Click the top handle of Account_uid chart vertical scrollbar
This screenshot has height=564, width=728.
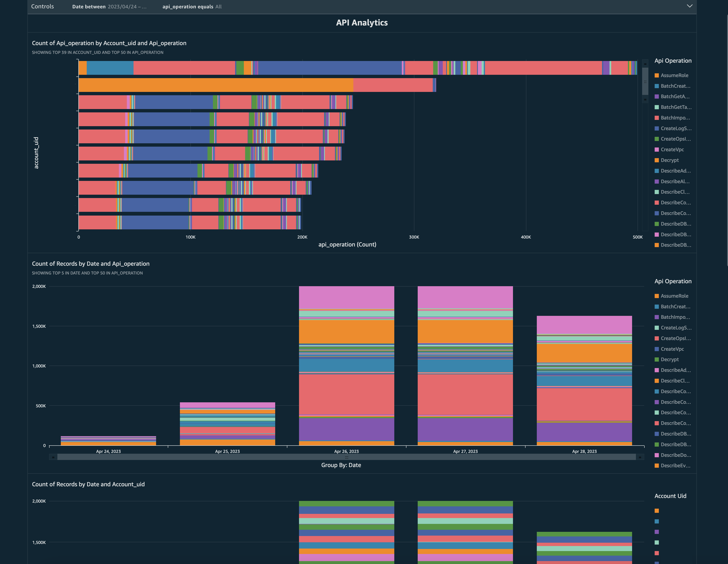[645, 64]
